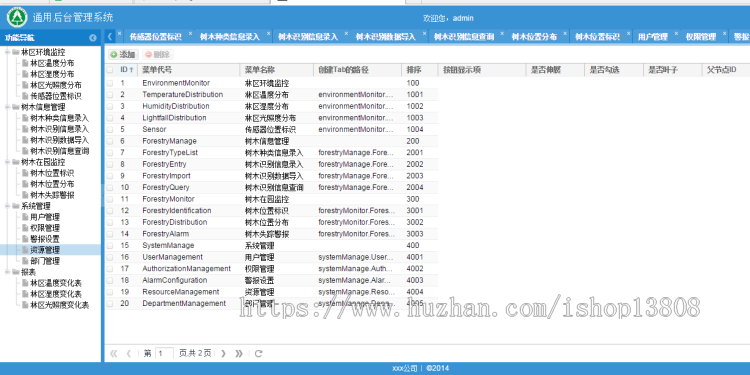
Task: Close the 树木识别数据导入 tab
Action: point(424,34)
